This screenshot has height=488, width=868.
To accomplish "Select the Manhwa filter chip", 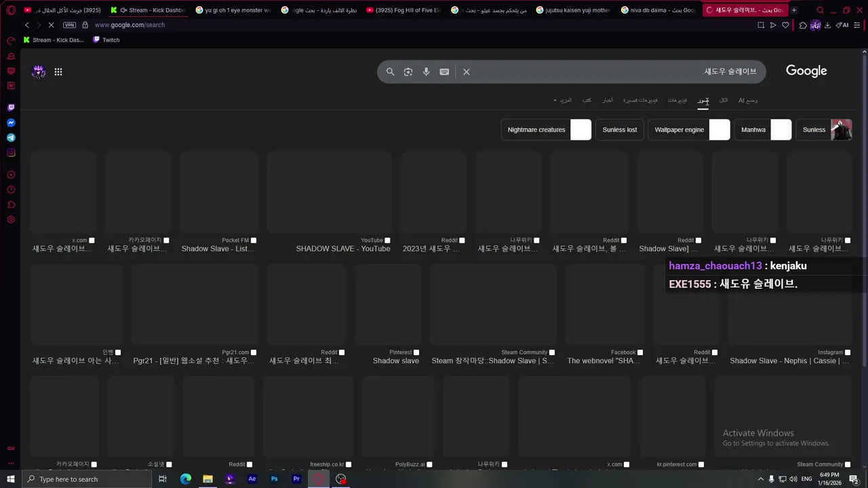I will pyautogui.click(x=763, y=129).
